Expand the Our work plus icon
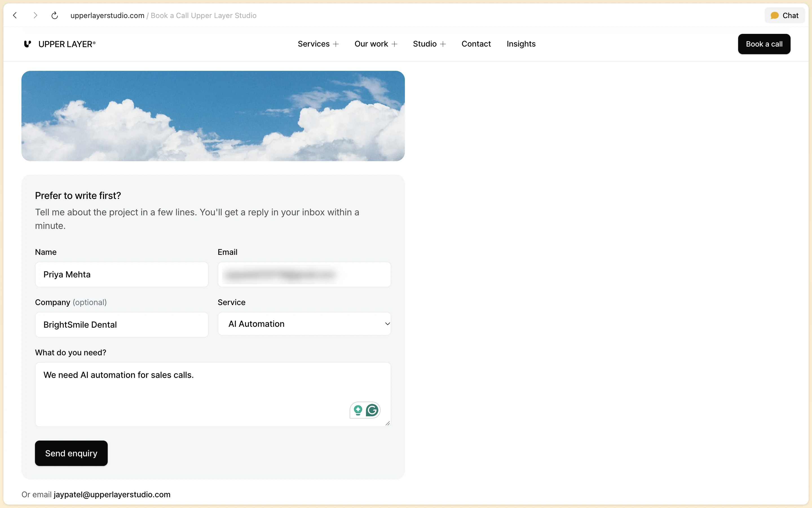The image size is (812, 508). point(395,44)
